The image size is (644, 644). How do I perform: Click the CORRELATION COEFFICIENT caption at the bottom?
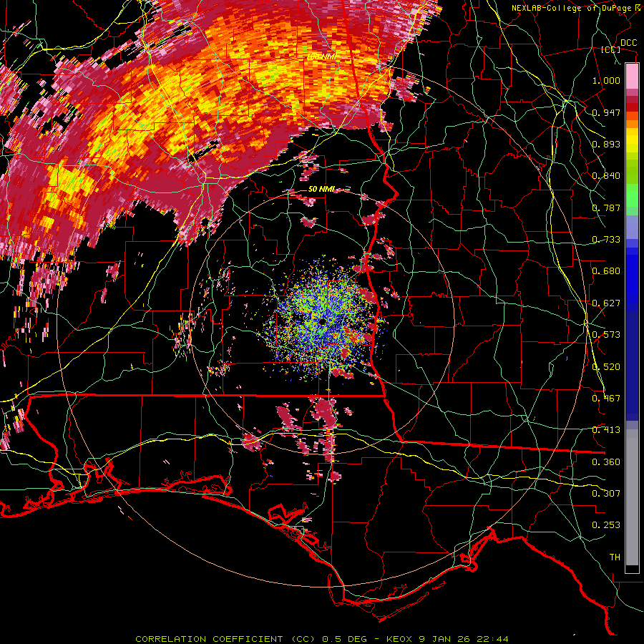[321, 639]
